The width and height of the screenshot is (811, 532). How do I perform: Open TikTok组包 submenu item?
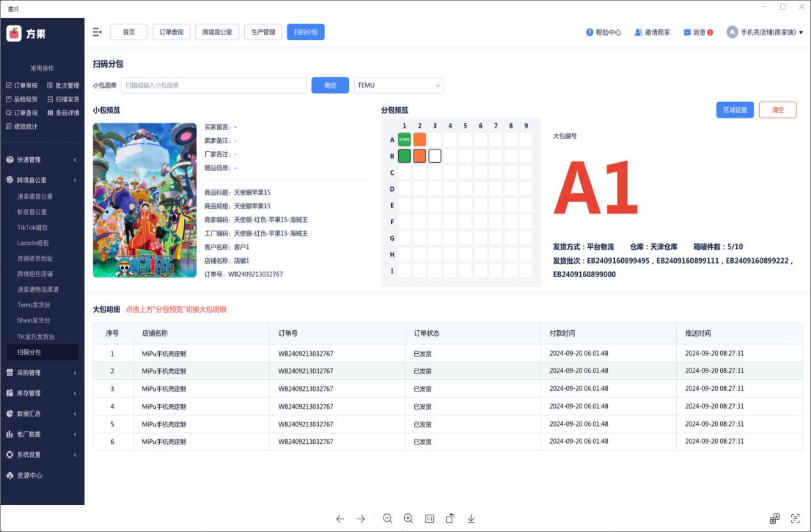[33, 227]
